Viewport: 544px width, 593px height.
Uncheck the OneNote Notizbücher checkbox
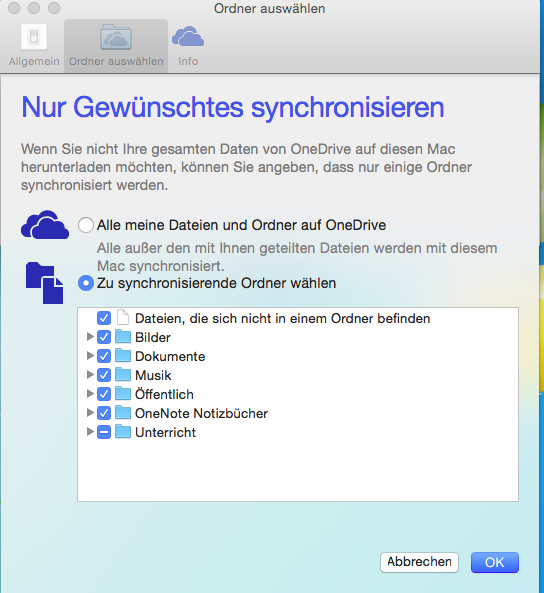[104, 413]
